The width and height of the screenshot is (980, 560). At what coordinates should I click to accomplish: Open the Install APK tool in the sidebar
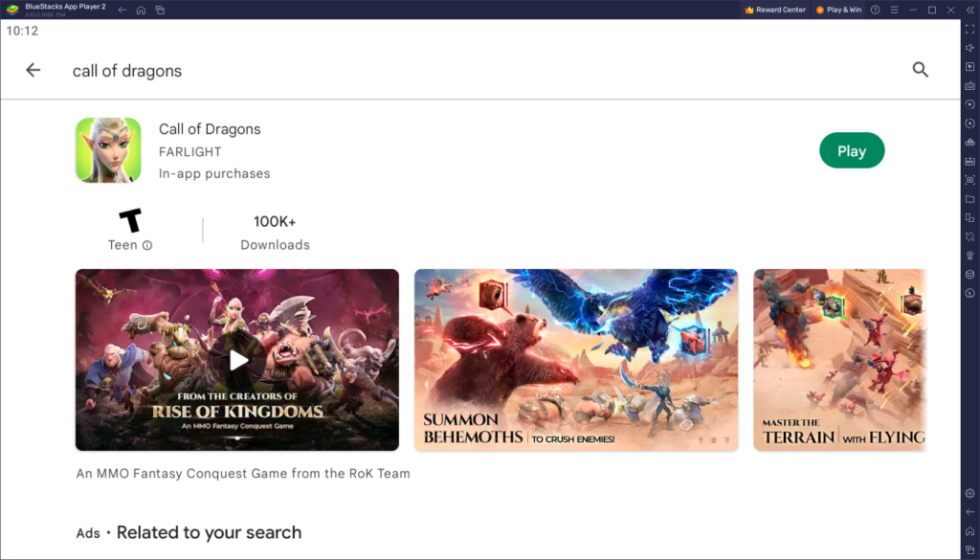point(969,161)
